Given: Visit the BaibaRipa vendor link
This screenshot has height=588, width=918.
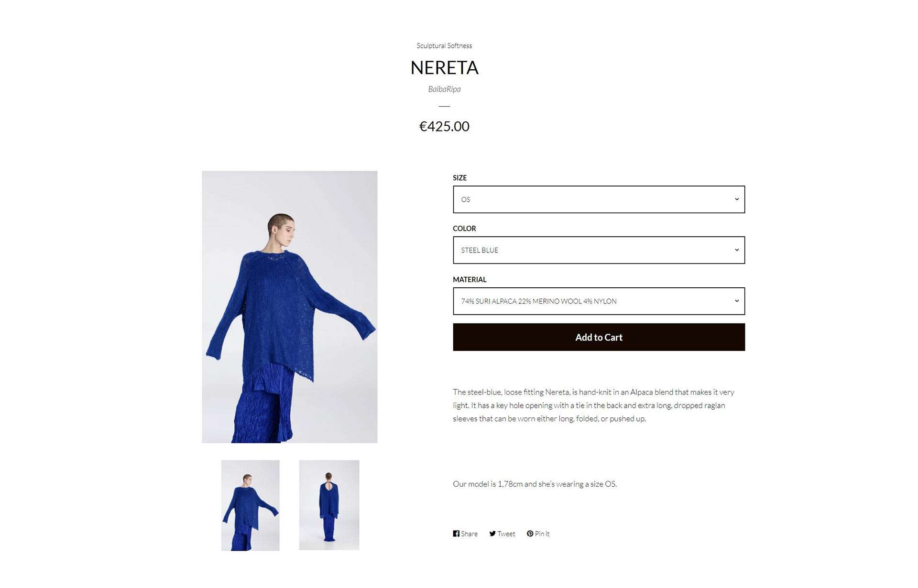Looking at the screenshot, I should tap(444, 89).
